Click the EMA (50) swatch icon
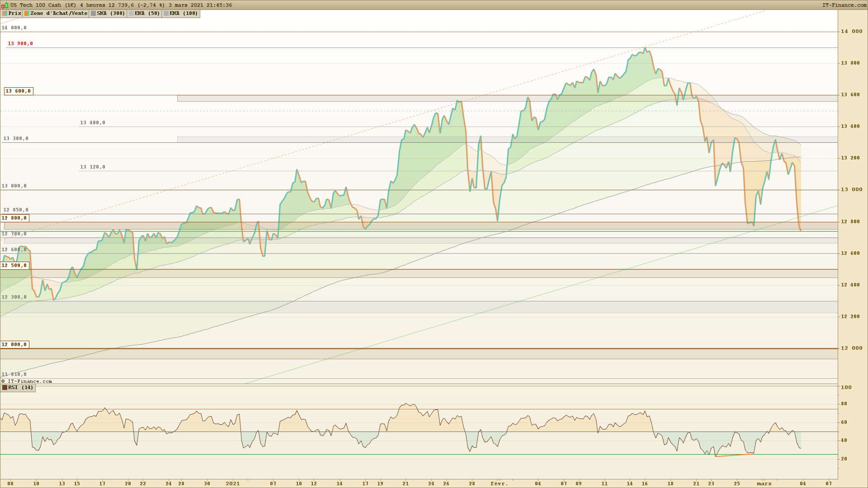 pyautogui.click(x=131, y=14)
